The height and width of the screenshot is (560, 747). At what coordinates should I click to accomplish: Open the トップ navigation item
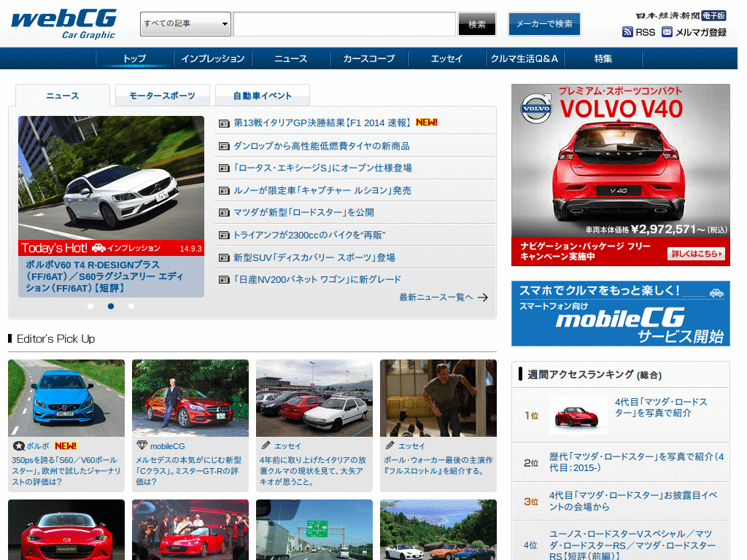point(134,58)
